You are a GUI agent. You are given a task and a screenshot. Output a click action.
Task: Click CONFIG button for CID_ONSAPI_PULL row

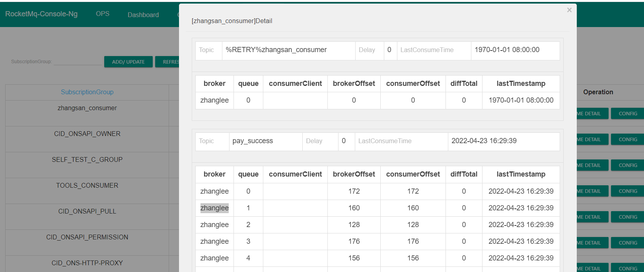pos(628,217)
